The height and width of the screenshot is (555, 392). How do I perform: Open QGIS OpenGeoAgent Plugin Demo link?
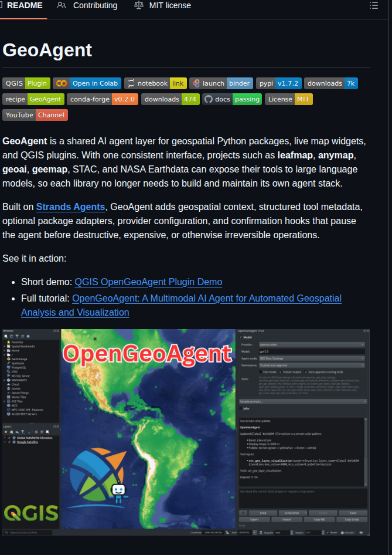[x=148, y=282]
